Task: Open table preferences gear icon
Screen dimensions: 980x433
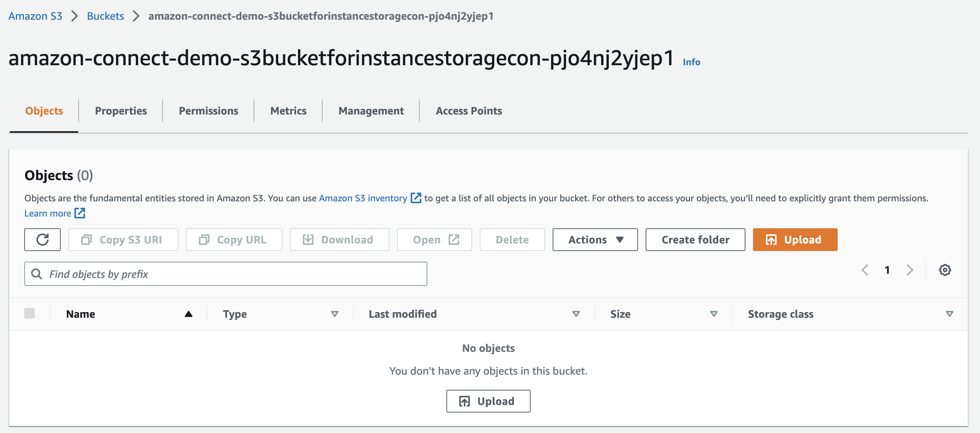Action: 945,270
